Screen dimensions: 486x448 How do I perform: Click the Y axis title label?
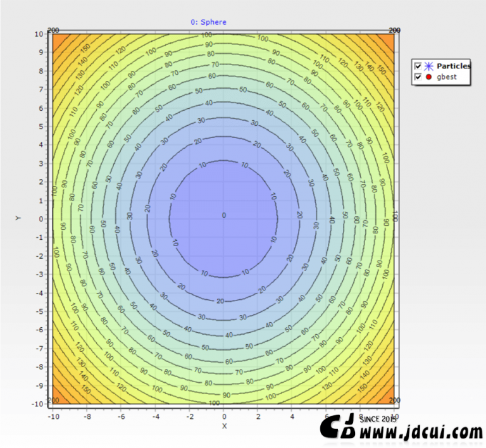(19, 218)
